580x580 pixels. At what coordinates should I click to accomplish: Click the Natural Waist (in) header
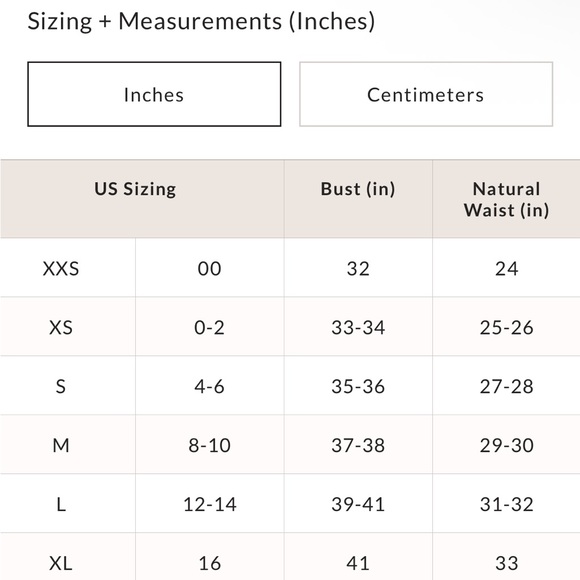coord(506,199)
